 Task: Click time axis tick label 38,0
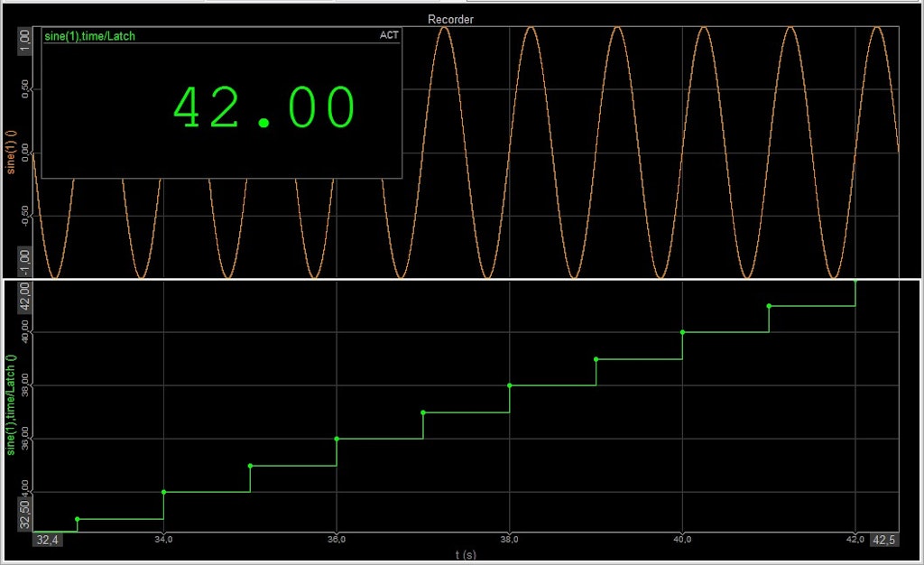click(510, 539)
